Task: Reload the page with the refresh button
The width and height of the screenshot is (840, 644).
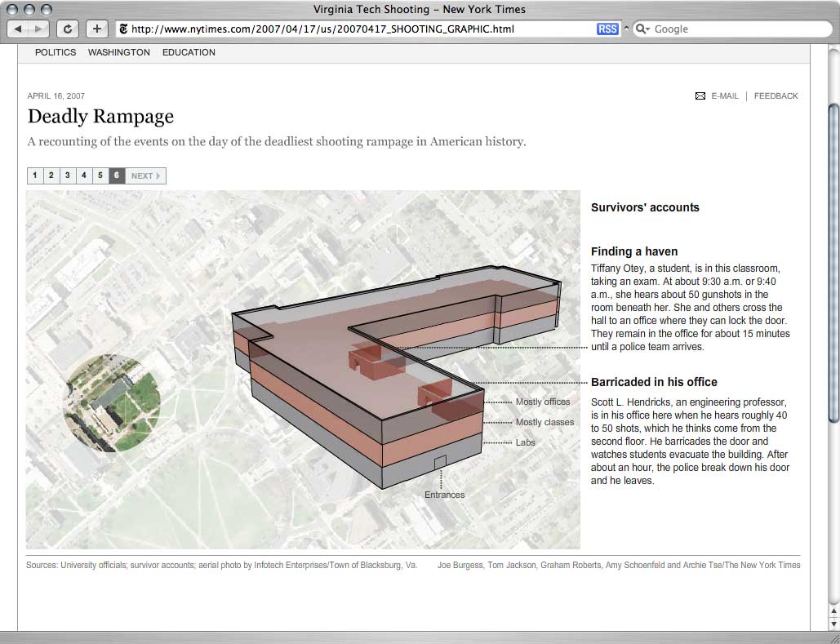Action: pos(68,29)
